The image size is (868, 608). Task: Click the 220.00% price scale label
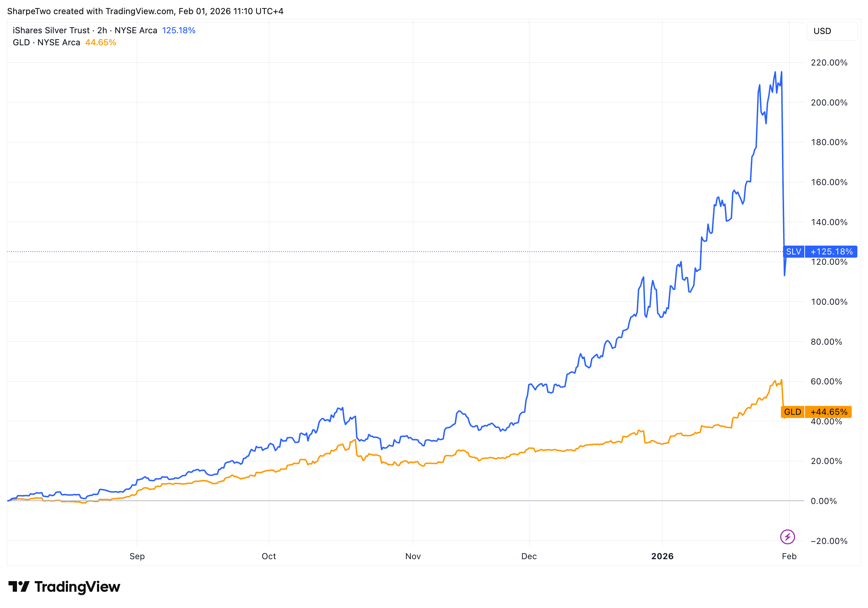coord(829,63)
